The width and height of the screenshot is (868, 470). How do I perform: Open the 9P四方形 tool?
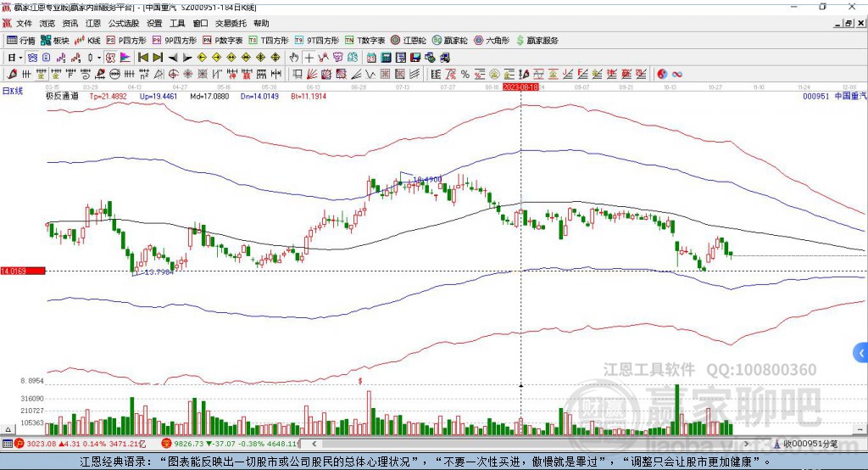tap(175, 41)
